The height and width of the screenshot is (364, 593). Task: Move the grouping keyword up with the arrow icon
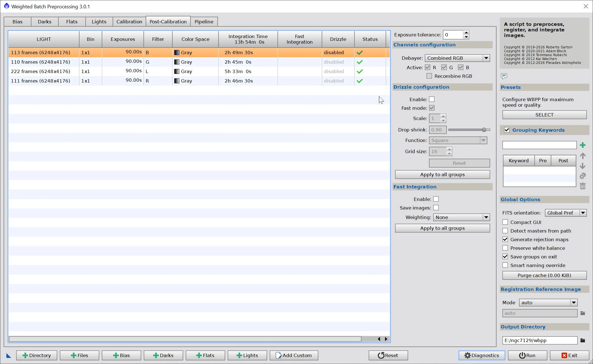[583, 156]
